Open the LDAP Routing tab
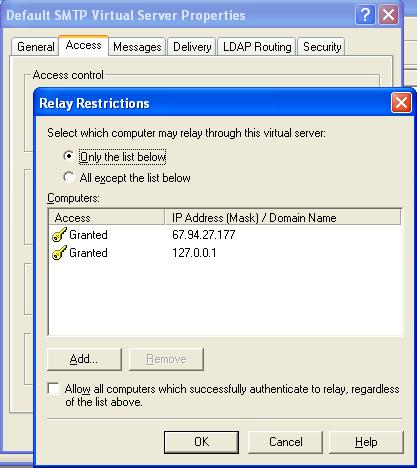 257,47
